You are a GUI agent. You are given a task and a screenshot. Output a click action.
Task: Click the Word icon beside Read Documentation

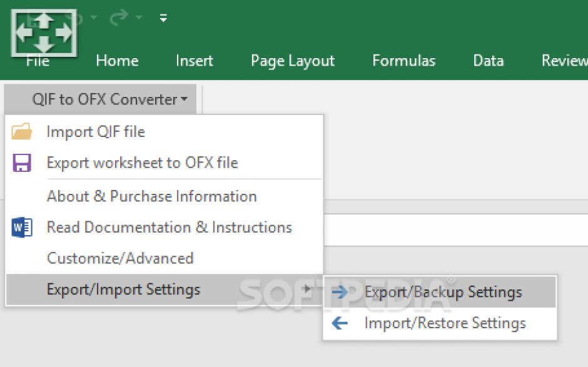pos(22,227)
